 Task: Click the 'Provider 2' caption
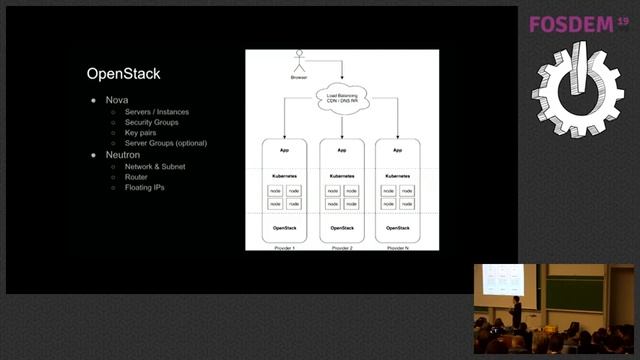pos(342,248)
